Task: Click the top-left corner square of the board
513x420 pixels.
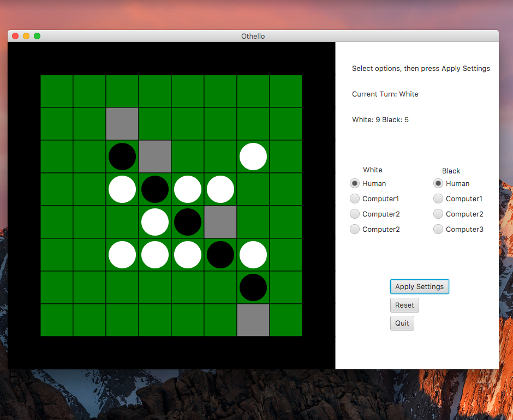Action: click(x=57, y=91)
